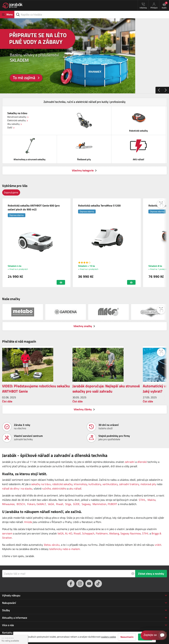Open the Všechny kategorie link
169x644 pixels.
click(84, 171)
